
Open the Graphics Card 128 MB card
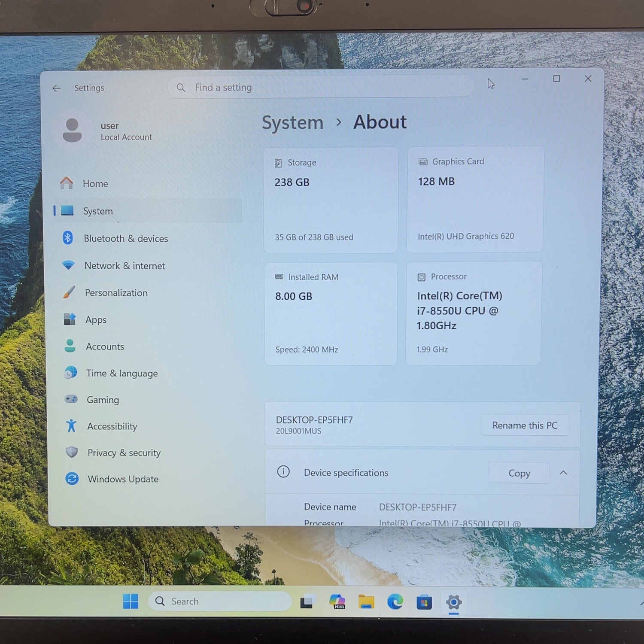pyautogui.click(x=475, y=199)
